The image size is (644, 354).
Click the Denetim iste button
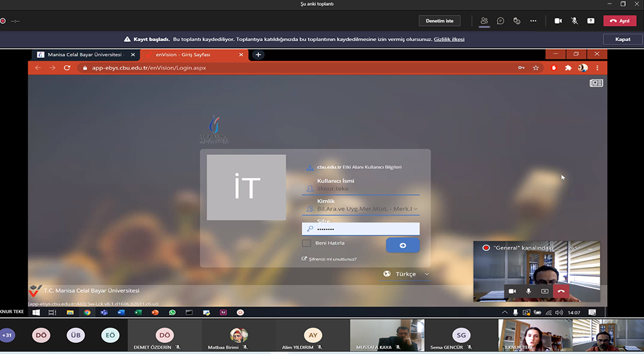[440, 21]
